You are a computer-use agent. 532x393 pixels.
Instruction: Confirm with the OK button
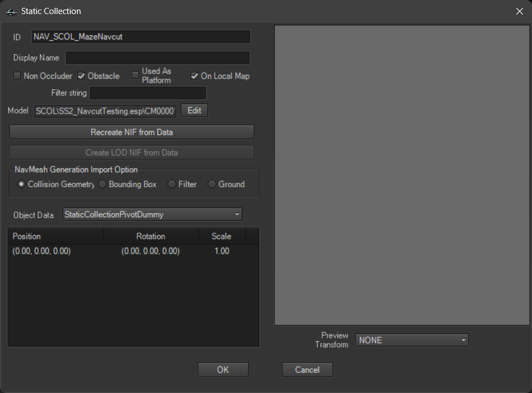223,370
